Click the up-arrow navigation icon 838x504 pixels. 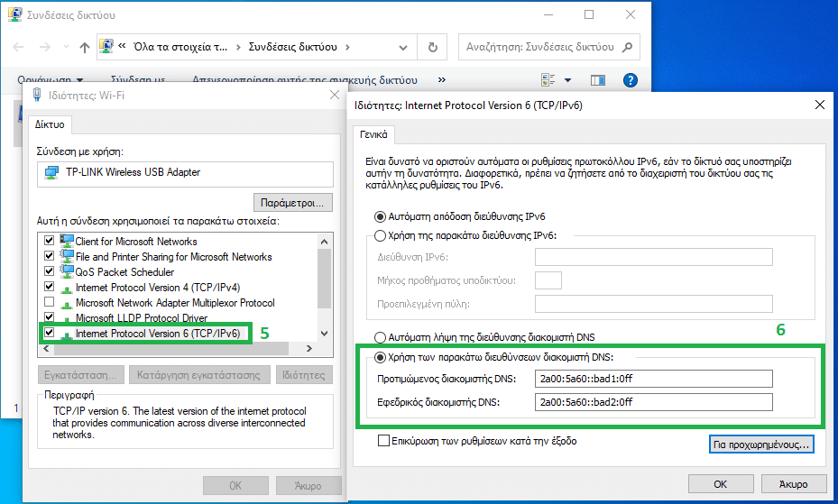85,48
